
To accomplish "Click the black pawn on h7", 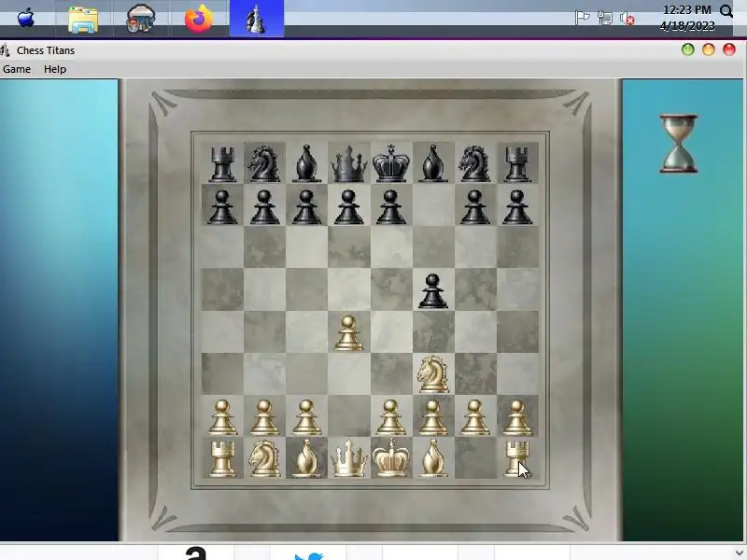I will pyautogui.click(x=517, y=206).
